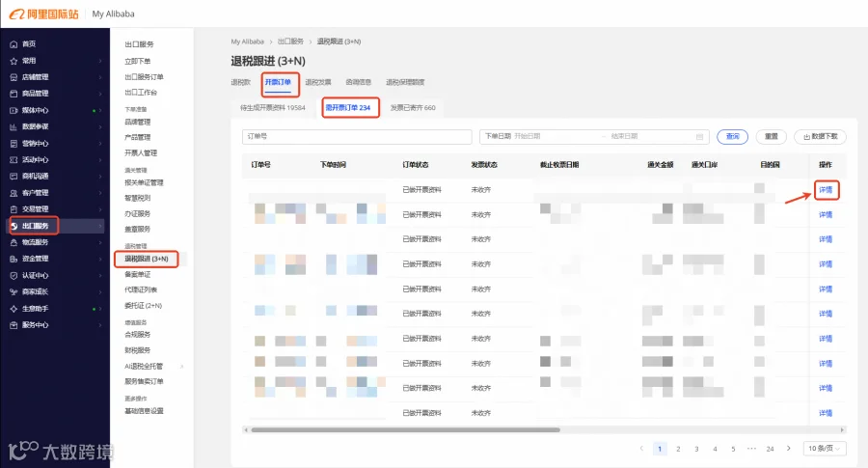Click the horizontal table scrollbar

tap(405, 429)
